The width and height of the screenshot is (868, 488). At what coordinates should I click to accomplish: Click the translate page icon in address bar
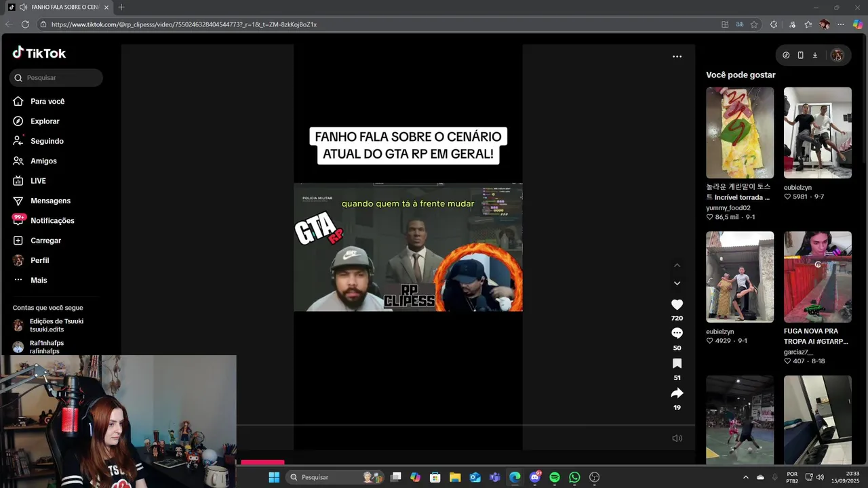(739, 24)
